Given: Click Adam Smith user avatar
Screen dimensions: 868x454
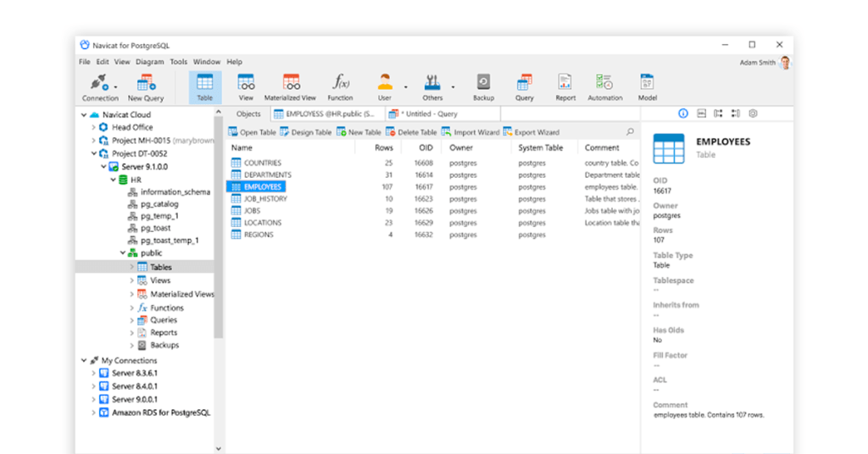Looking at the screenshot, I should pos(785,63).
